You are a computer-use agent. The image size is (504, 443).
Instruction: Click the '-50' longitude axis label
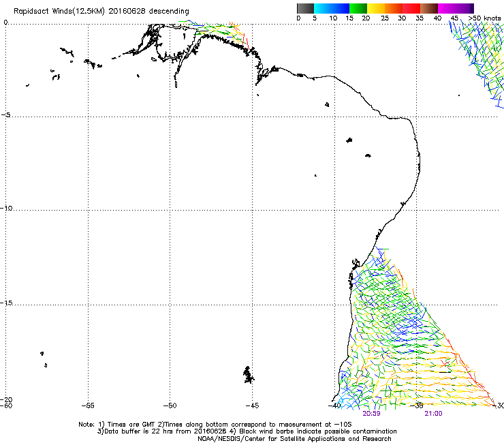pos(170,406)
